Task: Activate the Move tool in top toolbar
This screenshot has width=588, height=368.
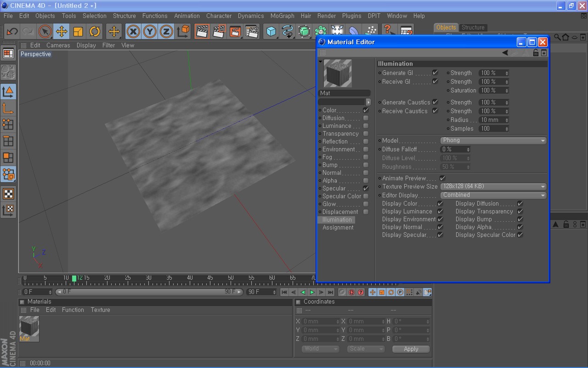Action: click(x=61, y=32)
